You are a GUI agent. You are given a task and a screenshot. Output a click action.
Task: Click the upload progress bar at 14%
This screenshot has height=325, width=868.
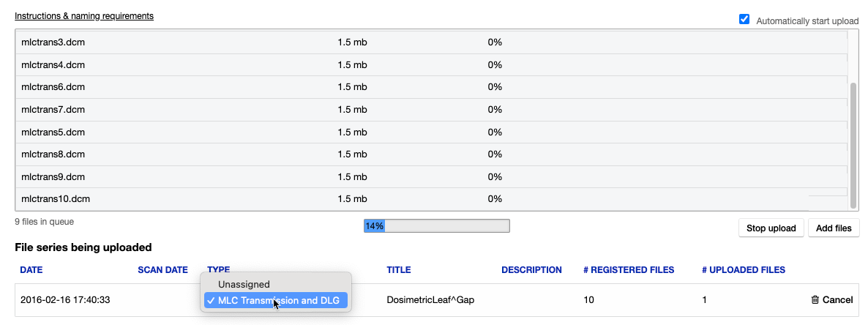click(436, 226)
